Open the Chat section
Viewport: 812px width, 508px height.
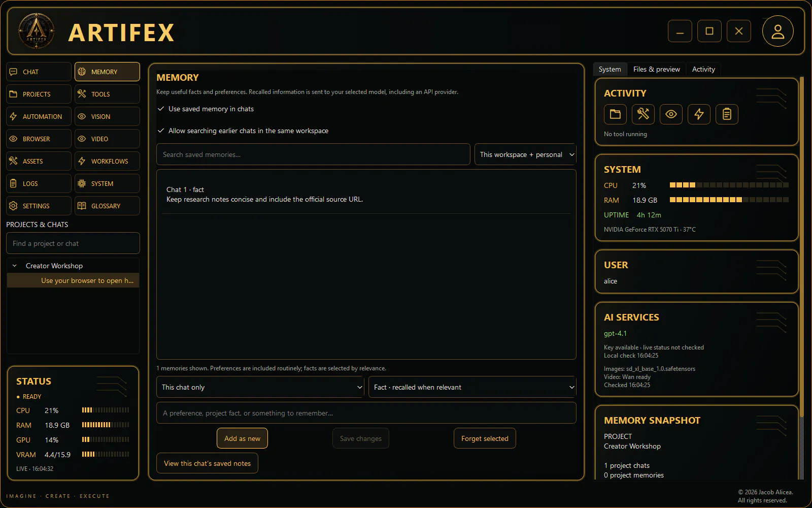pyautogui.click(x=39, y=72)
